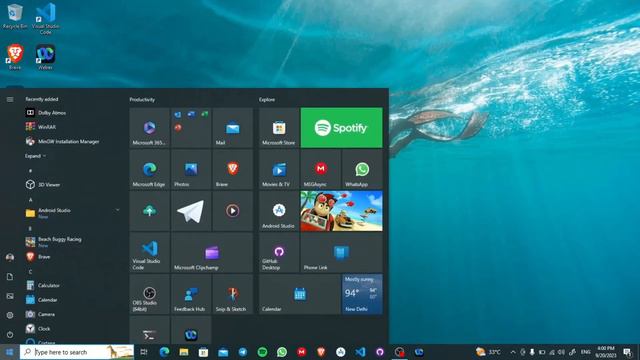Open the Telegram paper plane tile
This screenshot has width=640, height=360.
click(x=191, y=211)
